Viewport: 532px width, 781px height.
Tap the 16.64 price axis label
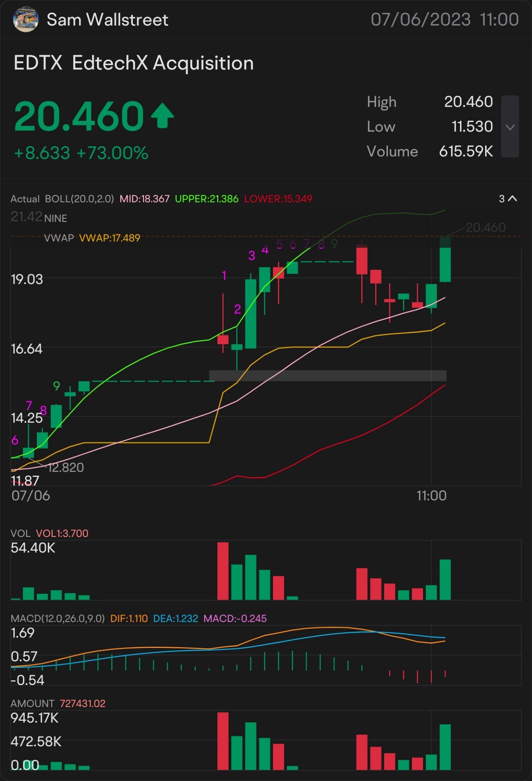(x=26, y=349)
